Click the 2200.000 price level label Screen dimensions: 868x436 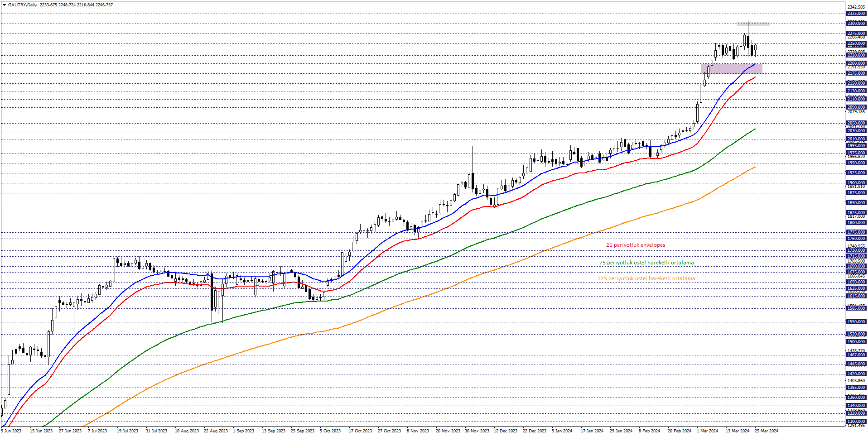(x=856, y=63)
